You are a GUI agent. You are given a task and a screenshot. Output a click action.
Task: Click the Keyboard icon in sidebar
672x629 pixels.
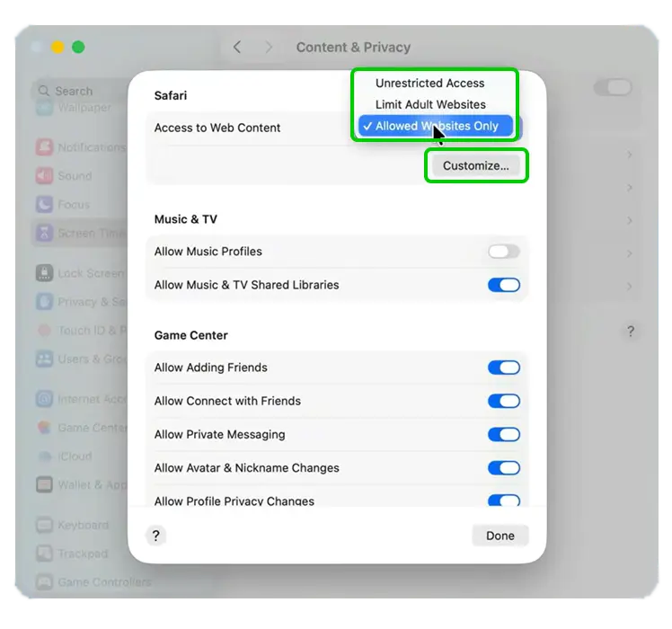[44, 525]
